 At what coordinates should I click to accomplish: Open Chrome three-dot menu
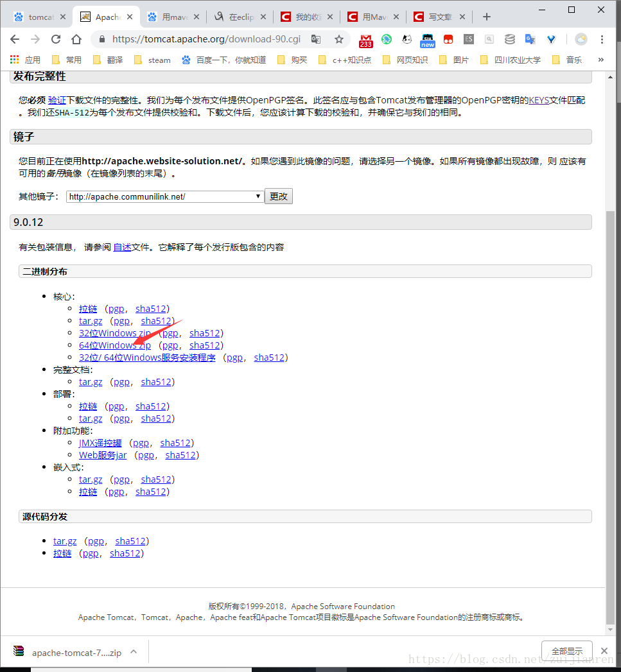click(x=602, y=39)
